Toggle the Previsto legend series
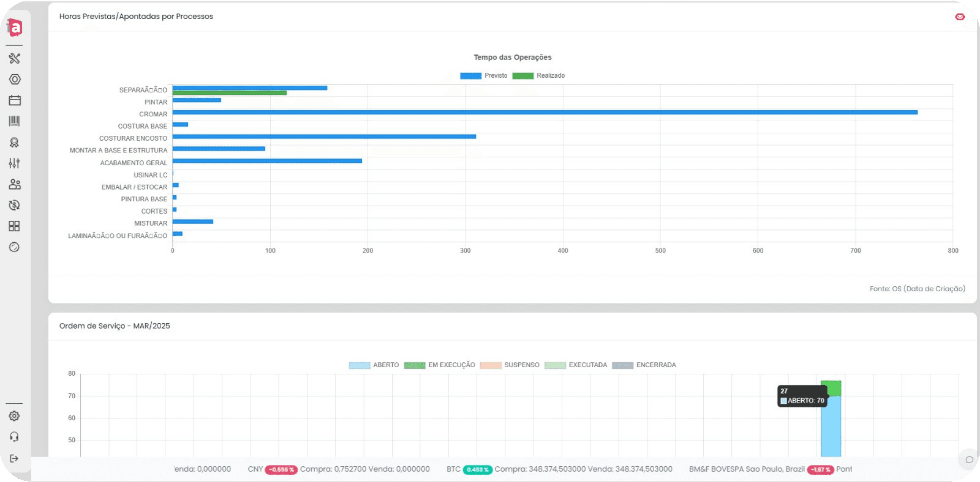 click(484, 76)
